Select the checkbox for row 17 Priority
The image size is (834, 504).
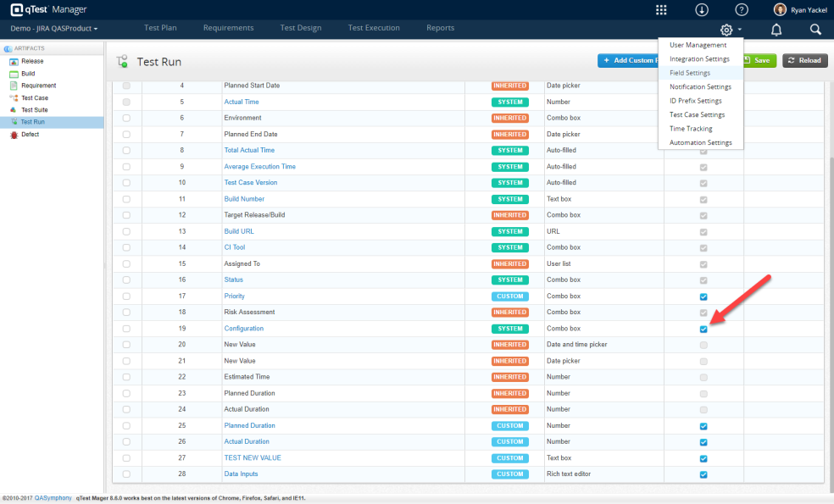126,296
